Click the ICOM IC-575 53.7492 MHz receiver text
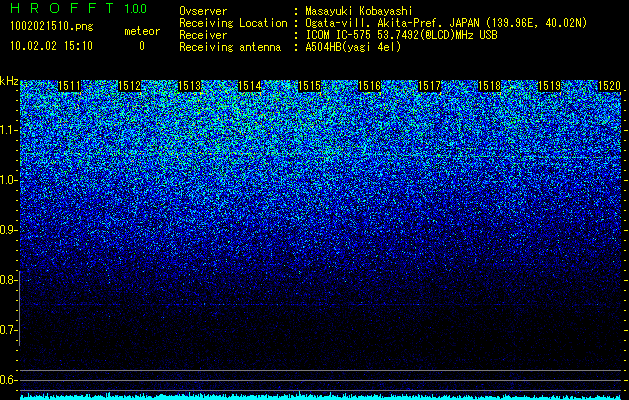 pyautogui.click(x=402, y=35)
